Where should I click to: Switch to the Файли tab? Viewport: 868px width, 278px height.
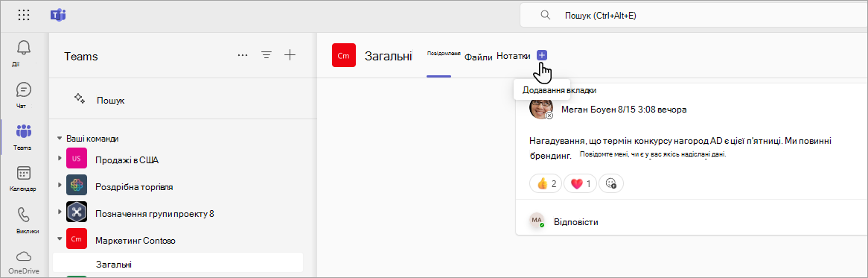[478, 57]
